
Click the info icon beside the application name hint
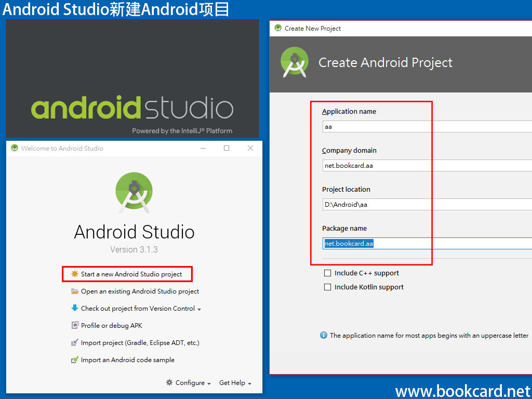point(324,335)
